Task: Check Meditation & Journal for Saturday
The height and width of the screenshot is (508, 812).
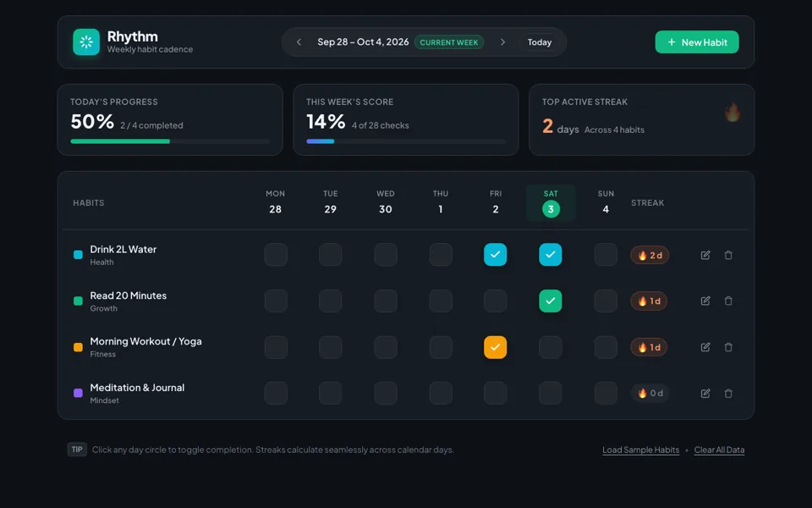Action: [551, 394]
